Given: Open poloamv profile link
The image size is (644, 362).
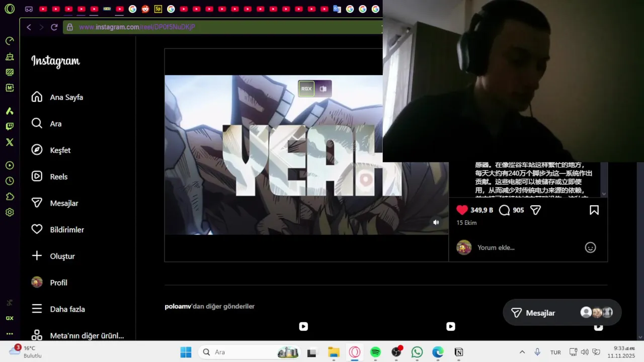Looking at the screenshot, I should [178, 306].
